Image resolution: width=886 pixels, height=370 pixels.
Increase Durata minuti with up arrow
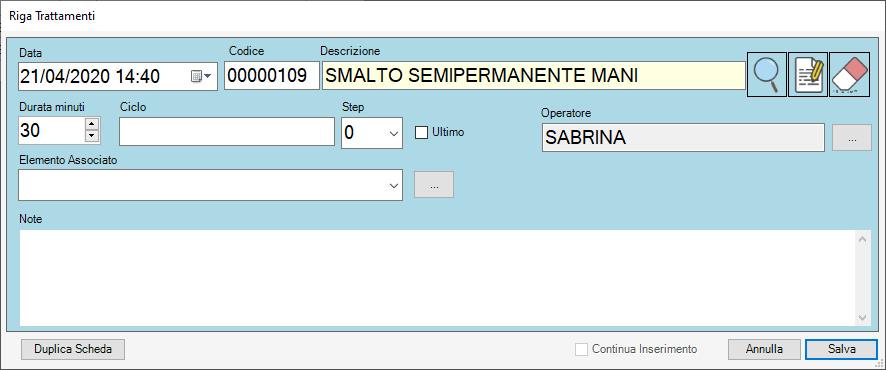92,124
